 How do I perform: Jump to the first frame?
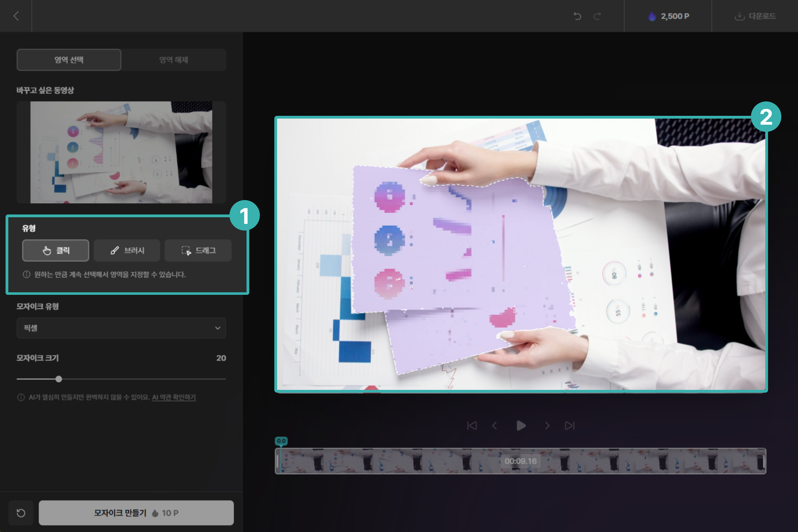(x=472, y=426)
